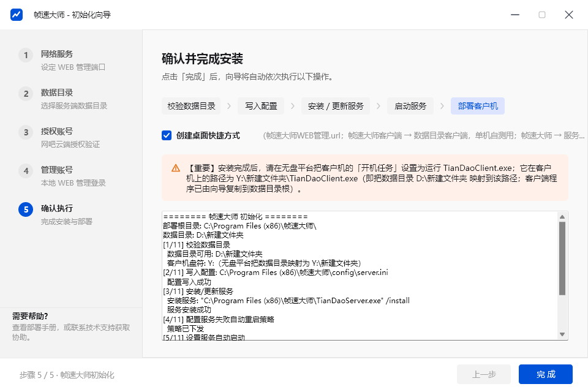Close the wizard window
Screen dimensions: 588x392
[x=569, y=15]
